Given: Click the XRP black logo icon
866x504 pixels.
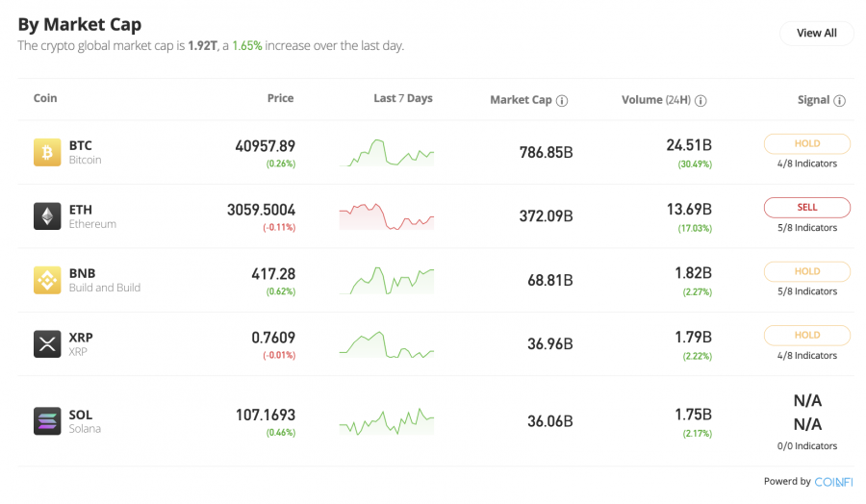Looking at the screenshot, I should 47,344.
